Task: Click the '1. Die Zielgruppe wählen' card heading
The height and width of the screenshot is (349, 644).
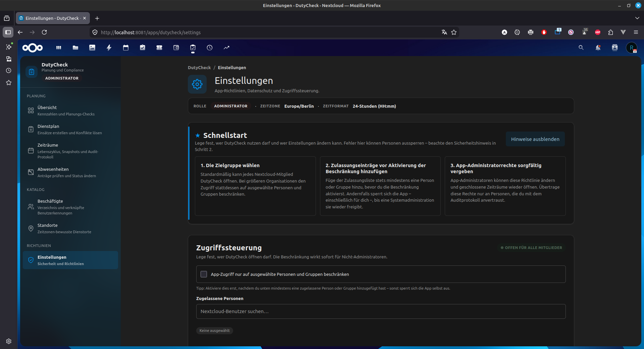Action: tap(230, 165)
